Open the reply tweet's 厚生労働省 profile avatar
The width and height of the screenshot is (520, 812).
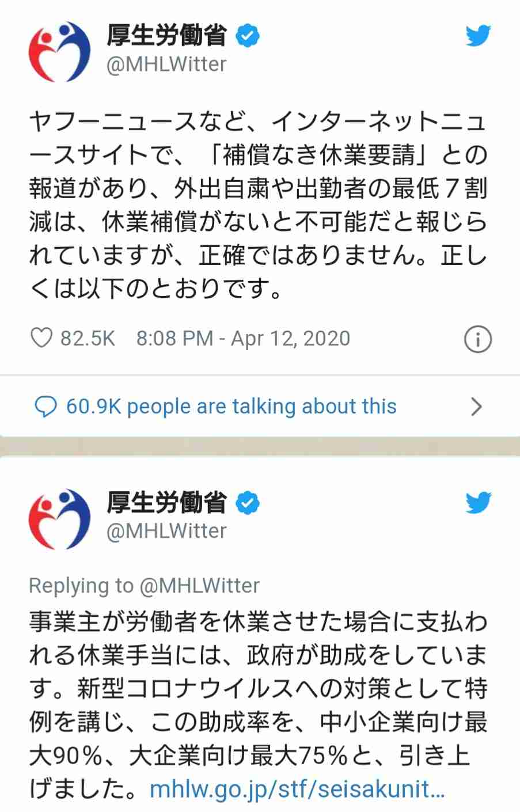coord(59,519)
